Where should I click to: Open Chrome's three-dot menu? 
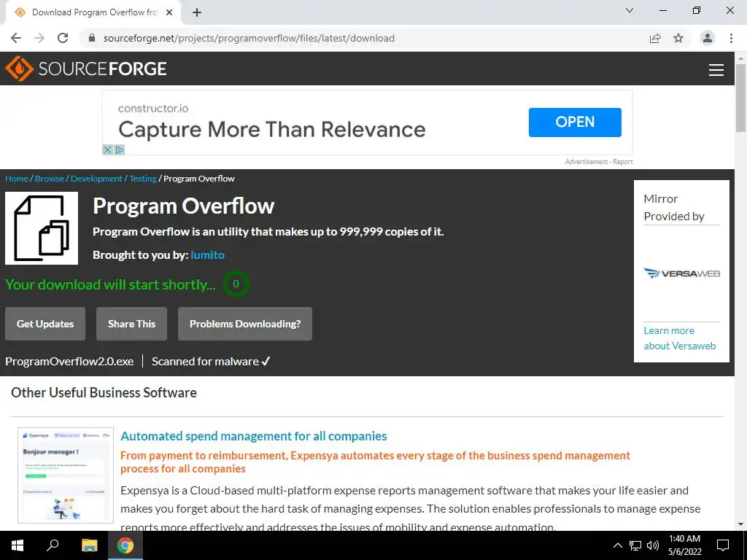click(x=731, y=38)
